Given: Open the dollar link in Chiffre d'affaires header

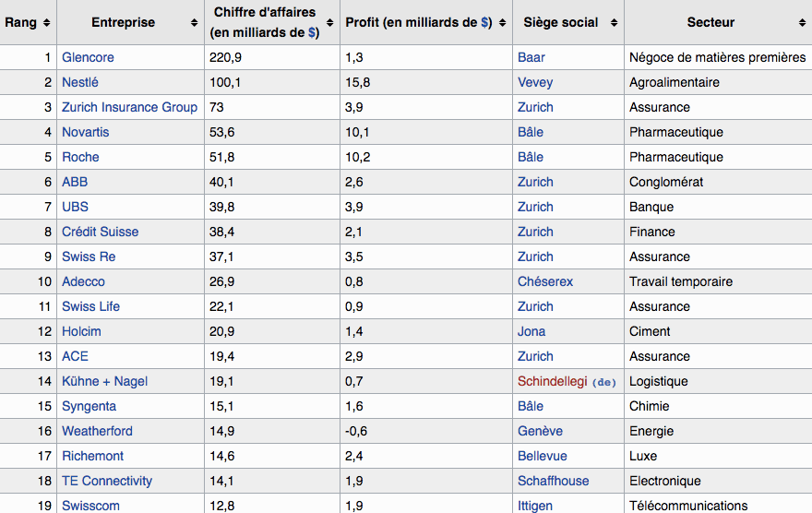Looking at the screenshot, I should [313, 32].
